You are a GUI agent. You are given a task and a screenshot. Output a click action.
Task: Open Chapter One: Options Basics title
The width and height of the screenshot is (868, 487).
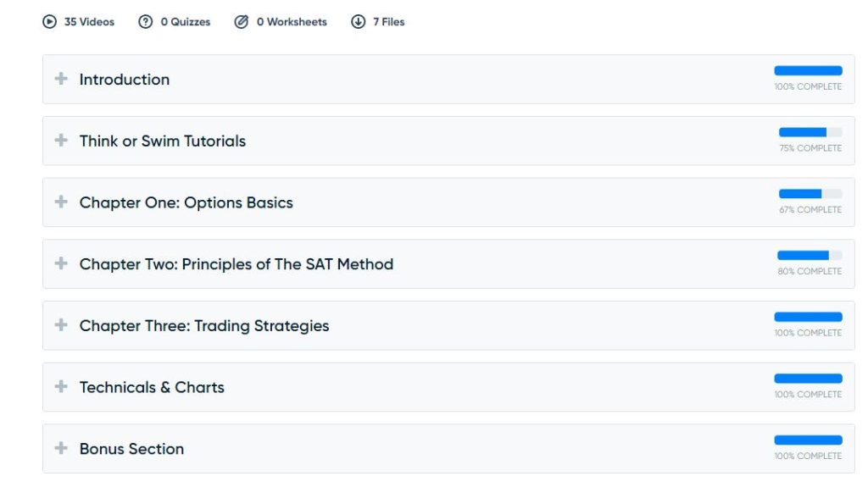click(x=186, y=202)
